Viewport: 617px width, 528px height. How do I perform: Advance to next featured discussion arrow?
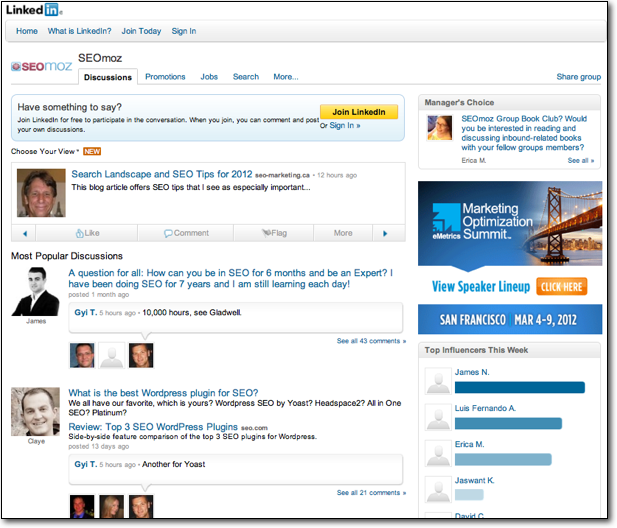click(x=385, y=233)
